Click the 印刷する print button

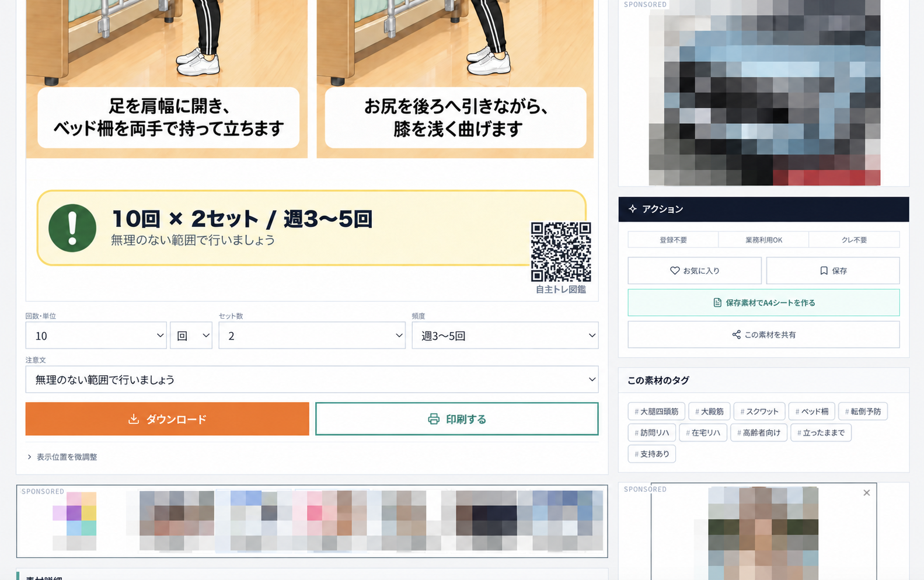pos(457,419)
